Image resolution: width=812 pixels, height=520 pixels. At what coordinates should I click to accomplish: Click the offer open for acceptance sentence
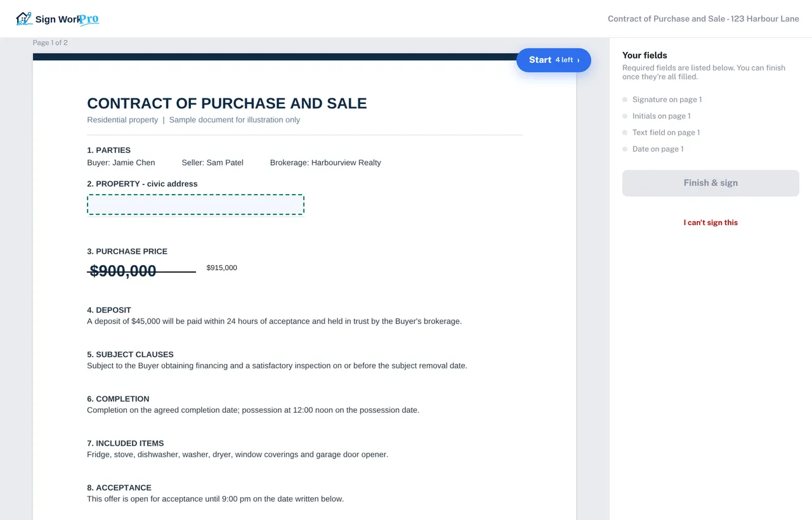point(215,498)
